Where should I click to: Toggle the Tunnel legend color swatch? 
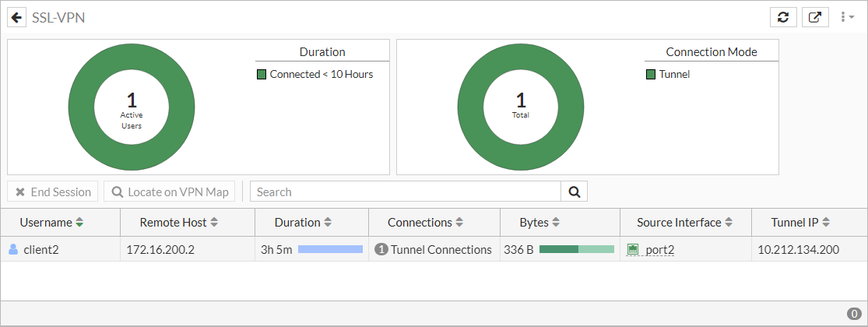(651, 75)
